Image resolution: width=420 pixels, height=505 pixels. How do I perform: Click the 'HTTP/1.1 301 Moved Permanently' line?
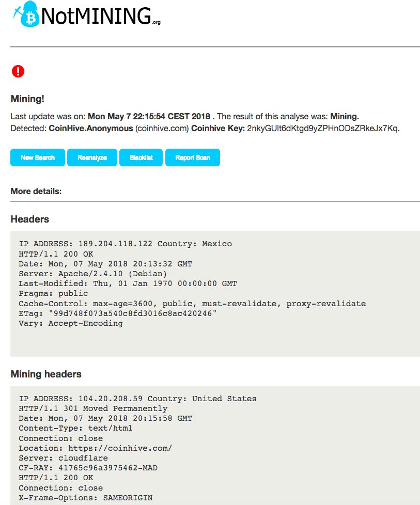93,409
